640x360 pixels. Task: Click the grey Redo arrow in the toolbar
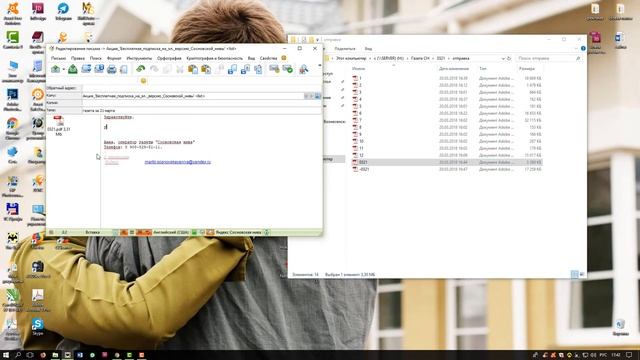(x=154, y=69)
